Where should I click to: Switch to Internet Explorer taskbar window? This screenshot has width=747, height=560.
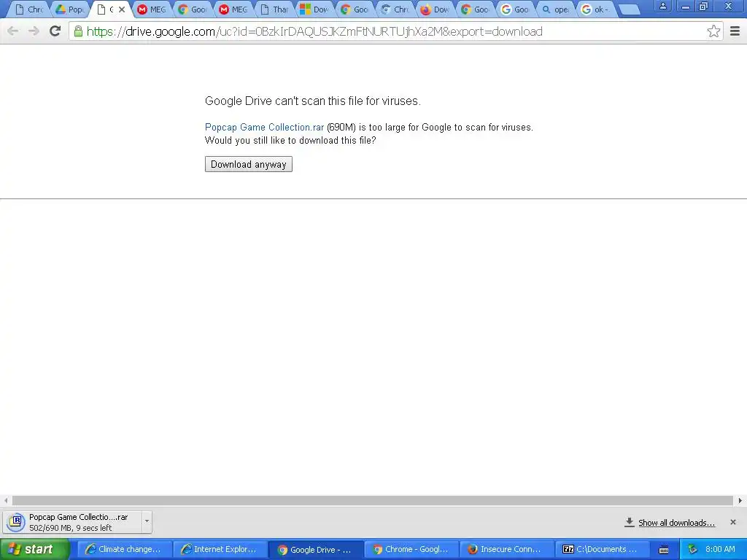(220, 550)
